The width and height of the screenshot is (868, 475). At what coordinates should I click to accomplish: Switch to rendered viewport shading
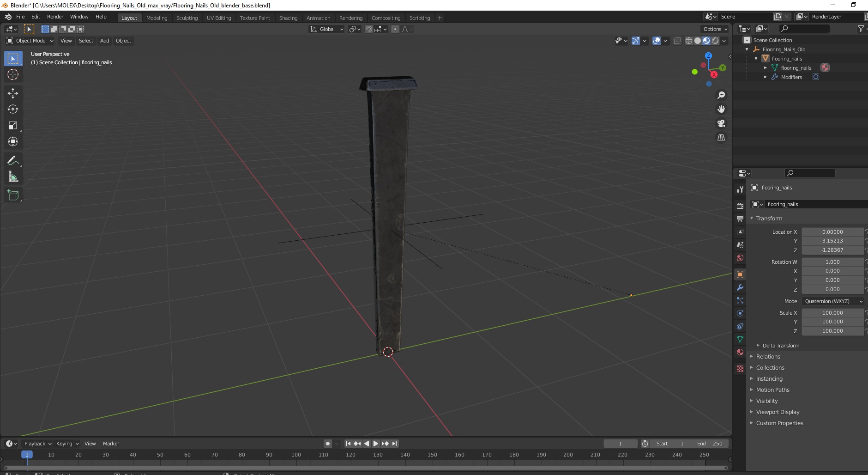(715, 41)
